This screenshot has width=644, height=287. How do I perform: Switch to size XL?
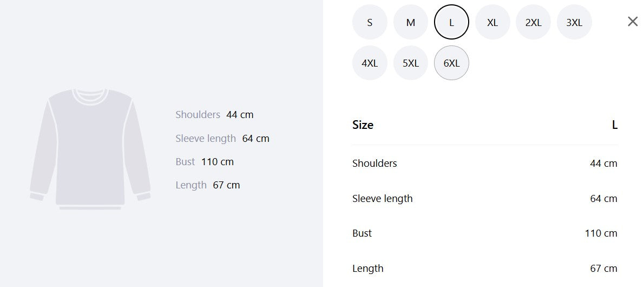(x=492, y=22)
